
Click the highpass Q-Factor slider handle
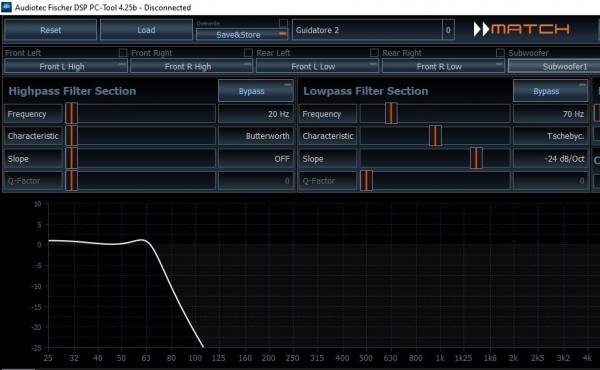[x=72, y=181]
